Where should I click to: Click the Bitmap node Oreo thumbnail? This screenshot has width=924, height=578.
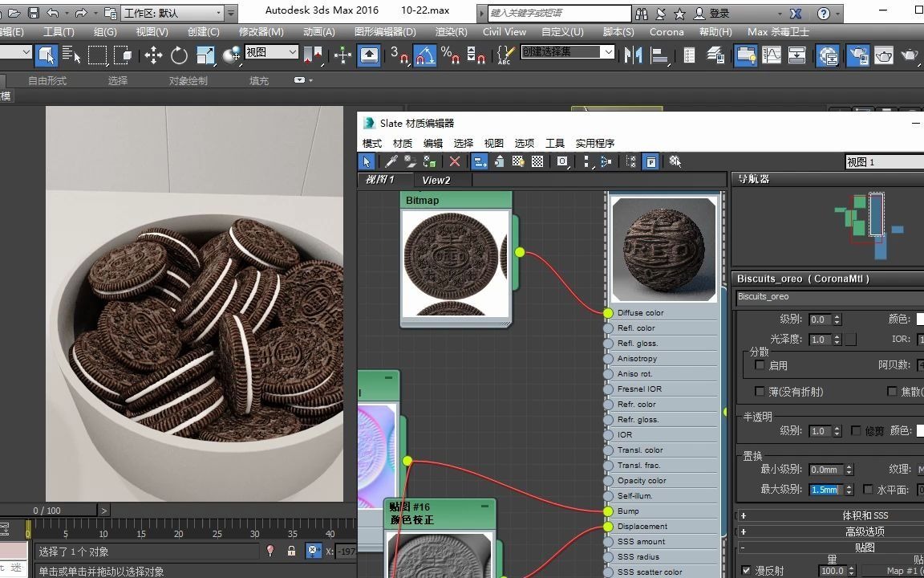[x=454, y=263]
